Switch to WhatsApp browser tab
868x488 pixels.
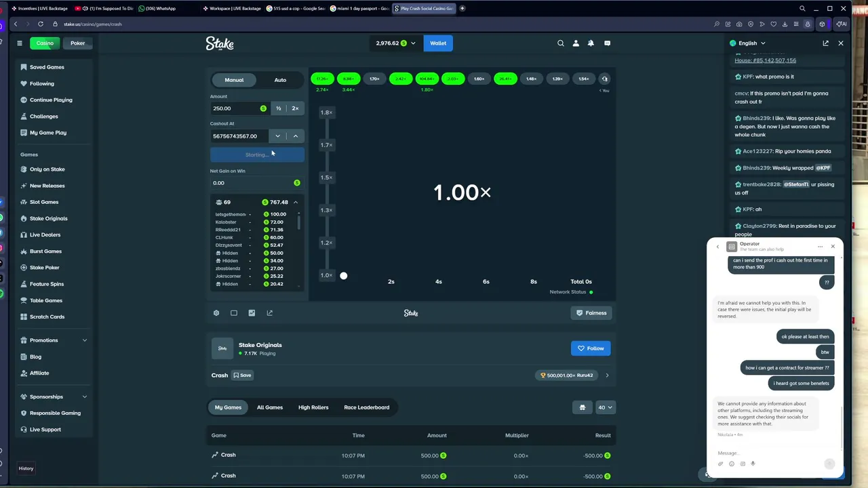coord(160,8)
